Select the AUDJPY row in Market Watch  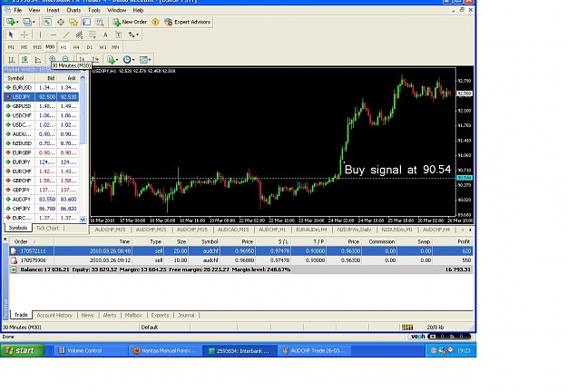pyautogui.click(x=41, y=200)
